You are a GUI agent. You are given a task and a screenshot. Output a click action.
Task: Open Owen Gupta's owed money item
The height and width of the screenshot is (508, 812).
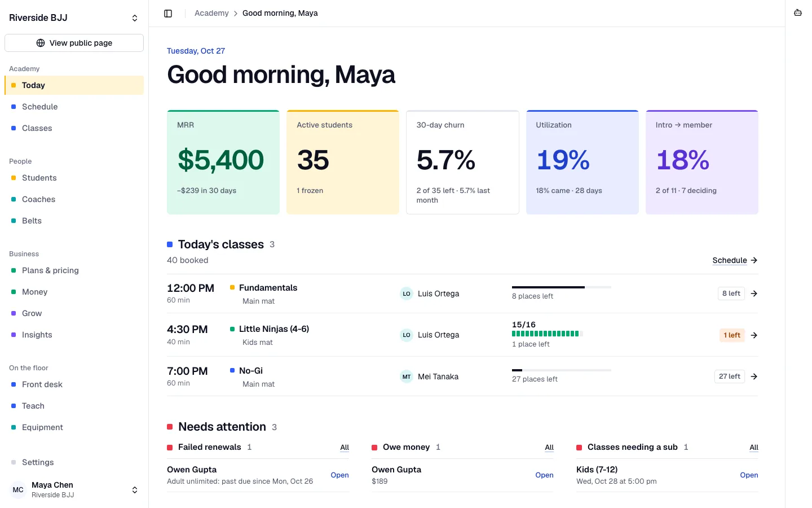tap(544, 475)
